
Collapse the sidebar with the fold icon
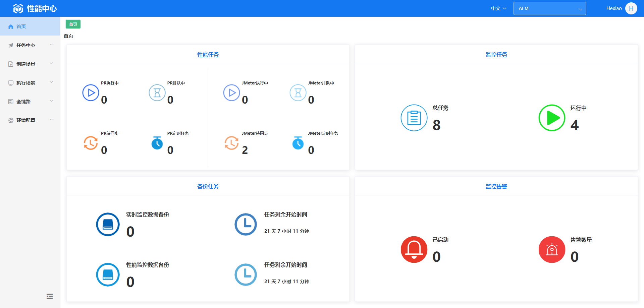50,296
